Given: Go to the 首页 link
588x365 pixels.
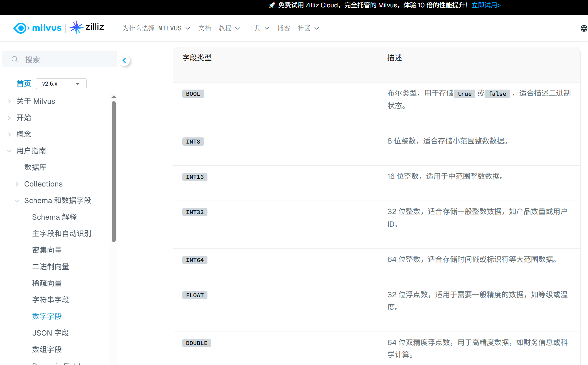Looking at the screenshot, I should [24, 83].
